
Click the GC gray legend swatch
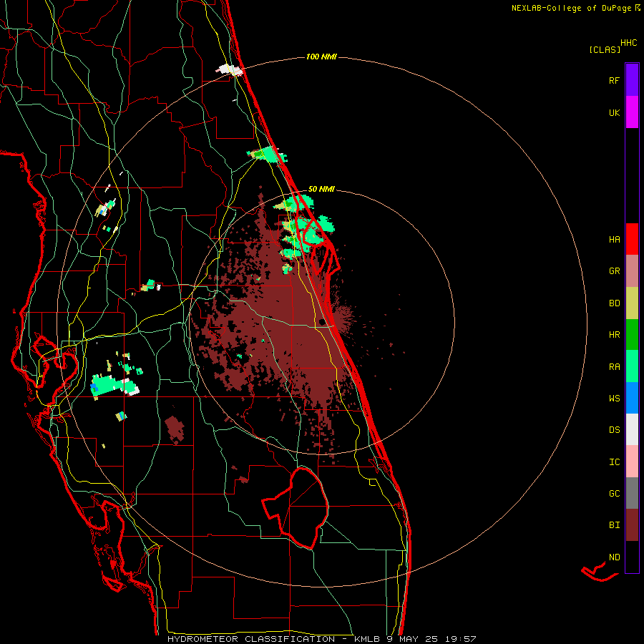pyautogui.click(x=632, y=493)
